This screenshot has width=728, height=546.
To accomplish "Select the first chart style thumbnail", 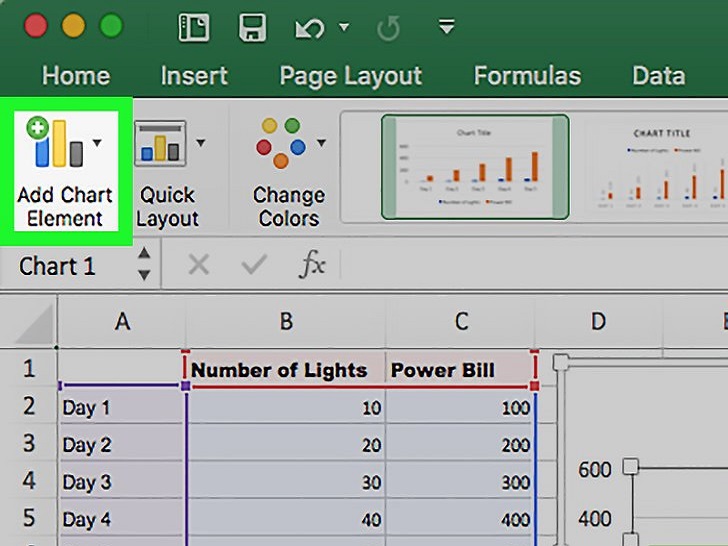I will coord(475,167).
